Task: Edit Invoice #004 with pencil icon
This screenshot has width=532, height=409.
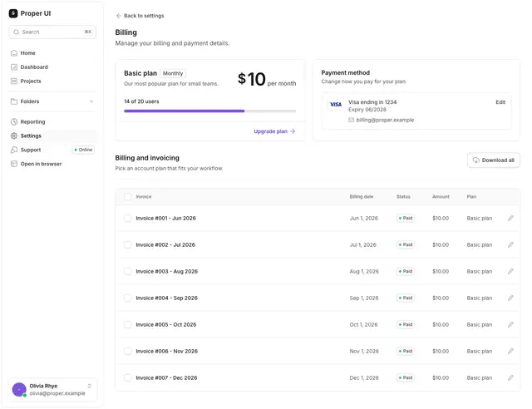Action: pyautogui.click(x=510, y=298)
